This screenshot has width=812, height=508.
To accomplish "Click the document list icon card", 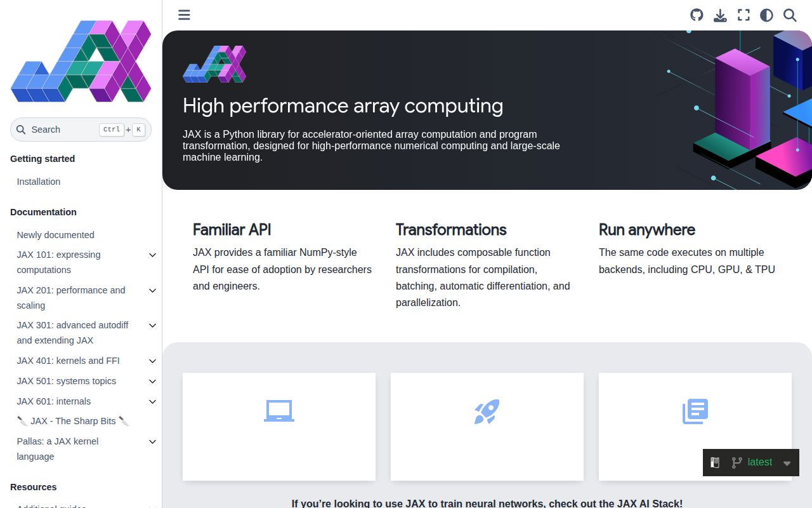I will click(695, 426).
